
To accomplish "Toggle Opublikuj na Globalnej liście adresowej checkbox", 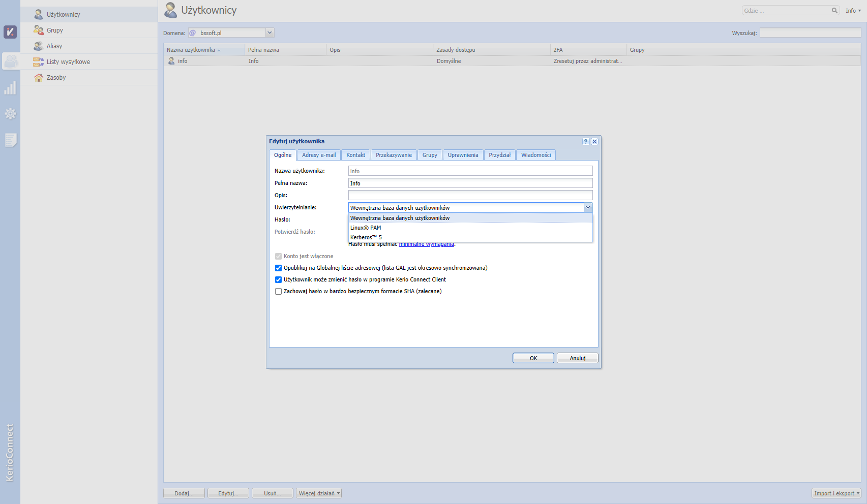I will point(278,268).
